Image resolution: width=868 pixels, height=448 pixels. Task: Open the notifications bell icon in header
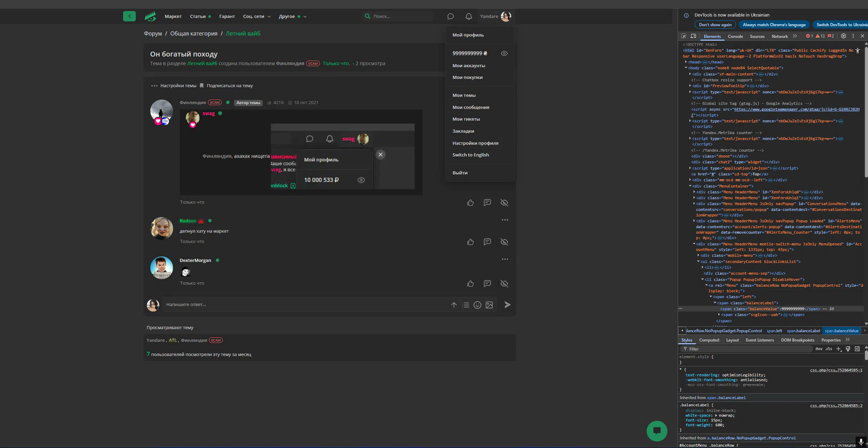click(468, 16)
